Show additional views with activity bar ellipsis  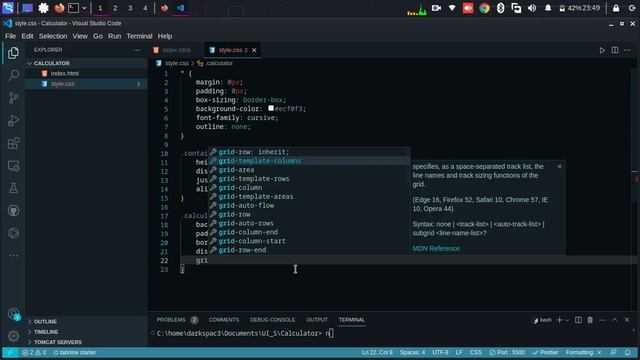13,256
